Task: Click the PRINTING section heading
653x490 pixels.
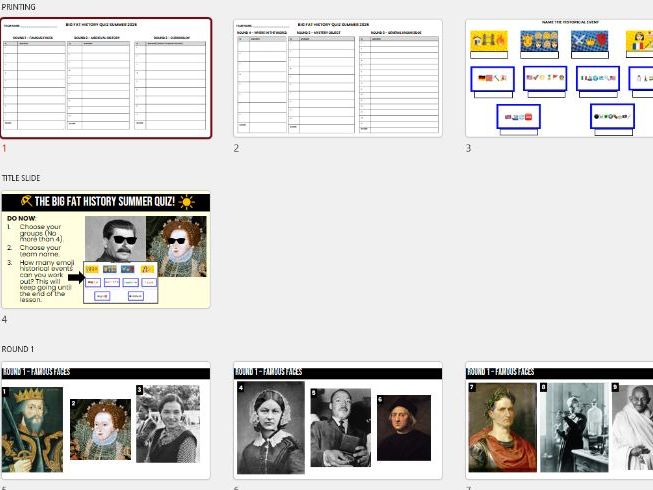Action: [x=19, y=7]
